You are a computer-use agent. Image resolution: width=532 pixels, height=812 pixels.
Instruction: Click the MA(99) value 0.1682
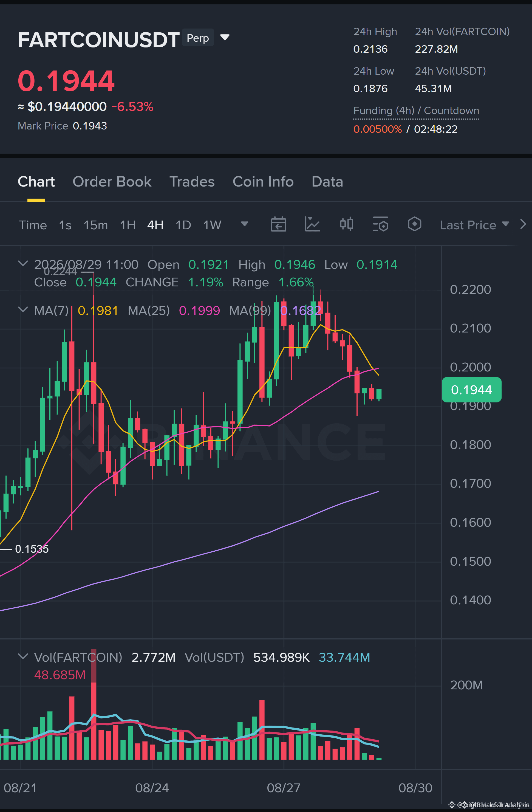point(301,311)
